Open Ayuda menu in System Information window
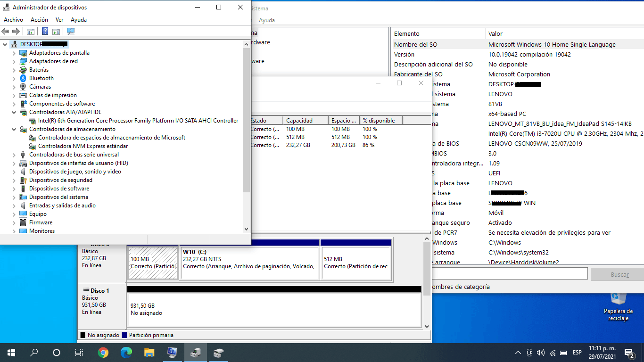 267,20
